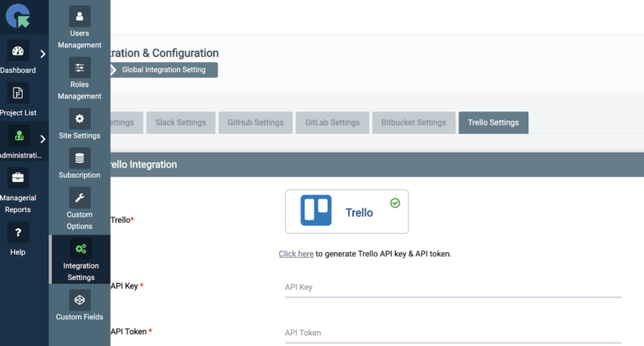
Task: Open Users Management icon in submenu
Action: [80, 16]
